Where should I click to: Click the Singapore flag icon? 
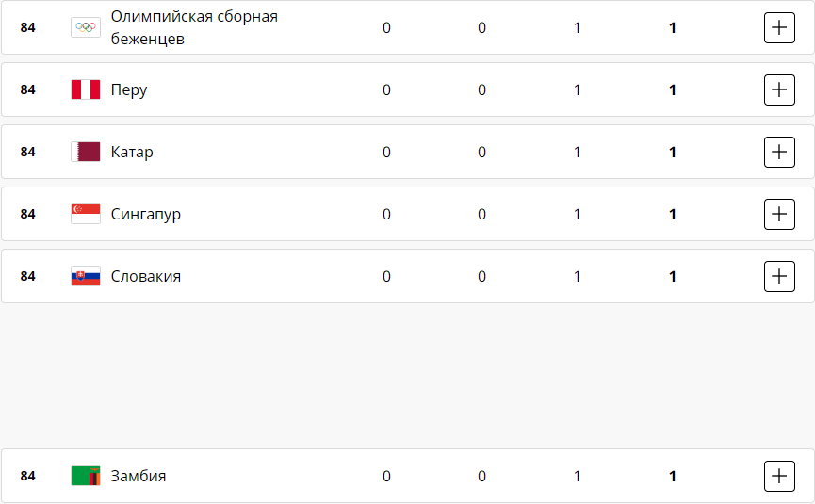click(86, 215)
